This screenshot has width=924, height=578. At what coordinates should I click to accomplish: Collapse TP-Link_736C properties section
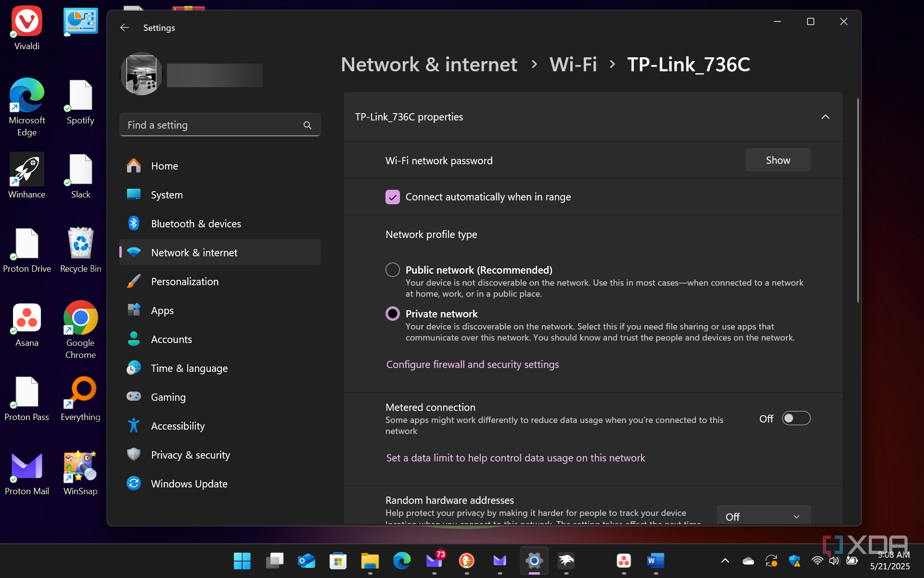[x=825, y=117]
